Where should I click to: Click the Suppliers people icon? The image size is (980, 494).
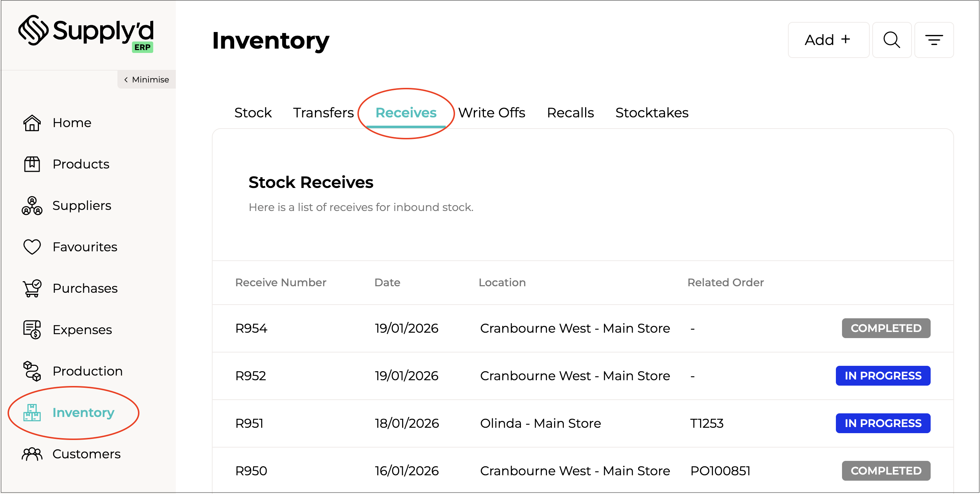(x=32, y=206)
